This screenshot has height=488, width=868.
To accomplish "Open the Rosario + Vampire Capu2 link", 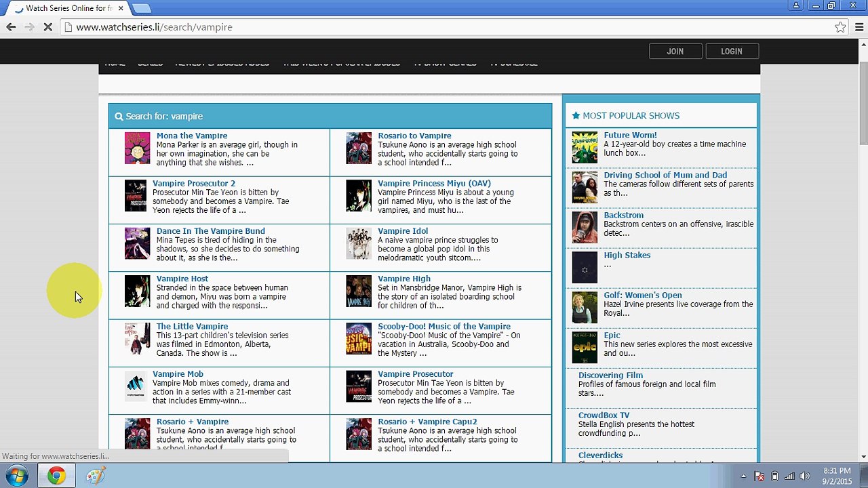I will point(427,422).
